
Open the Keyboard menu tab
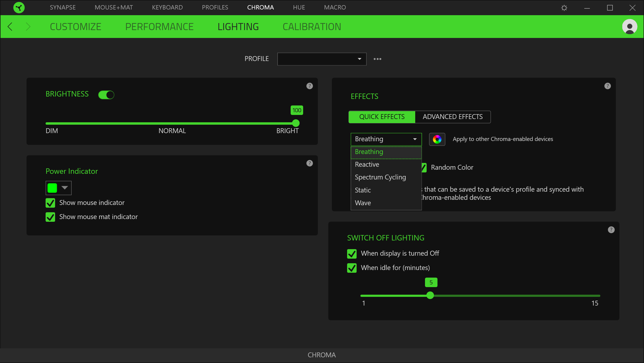(x=167, y=8)
